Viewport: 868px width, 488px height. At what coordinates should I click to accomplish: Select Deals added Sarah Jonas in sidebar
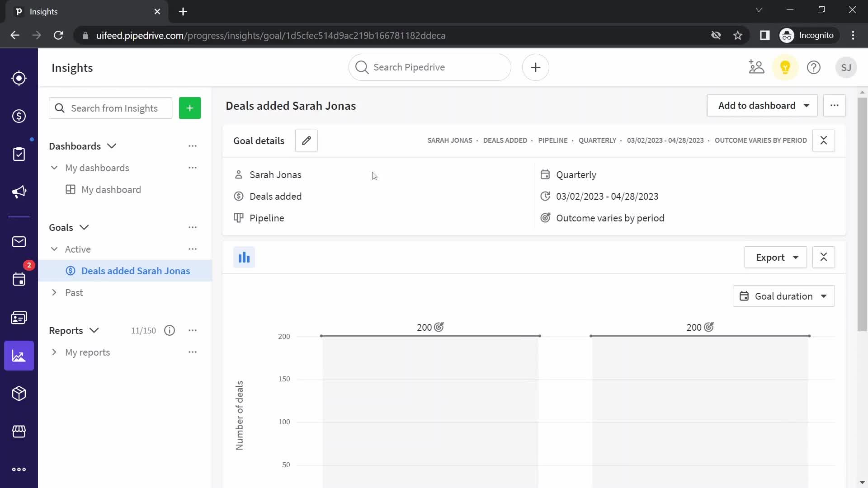pos(136,271)
